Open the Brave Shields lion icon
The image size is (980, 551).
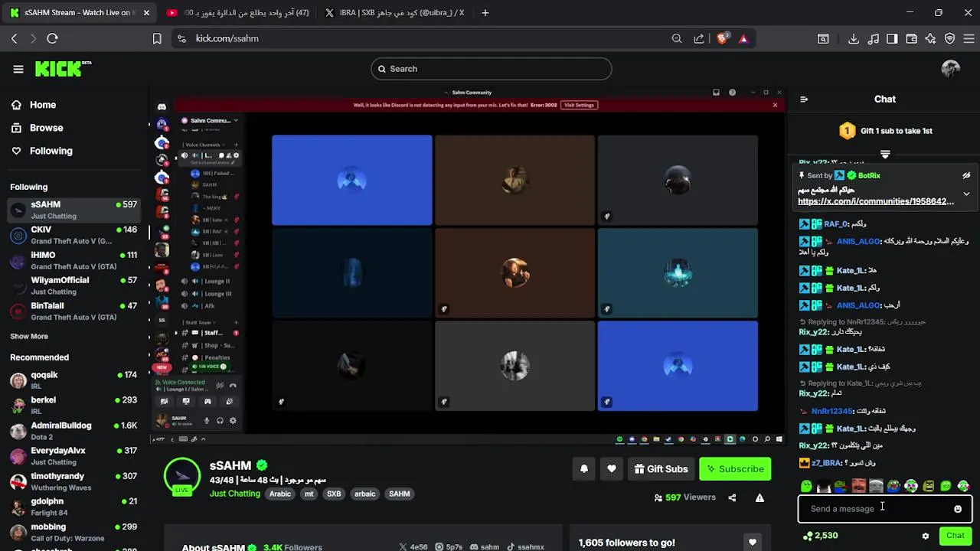point(721,38)
